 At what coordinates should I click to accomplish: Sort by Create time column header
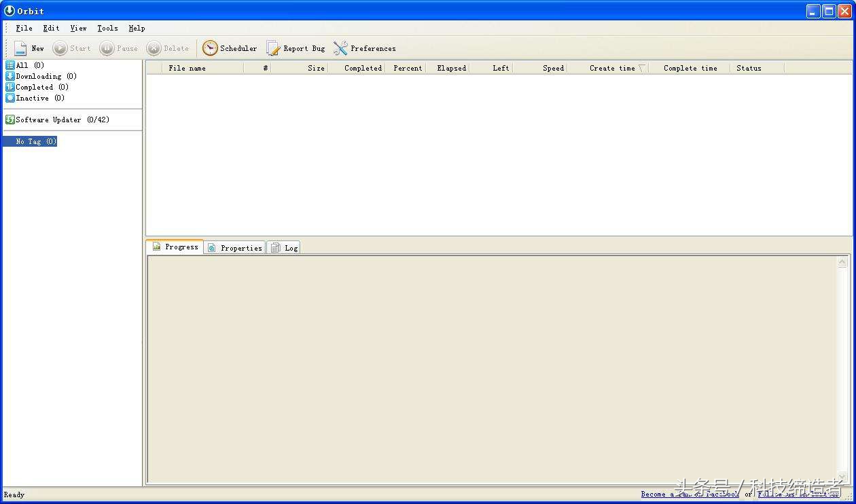pyautogui.click(x=608, y=68)
